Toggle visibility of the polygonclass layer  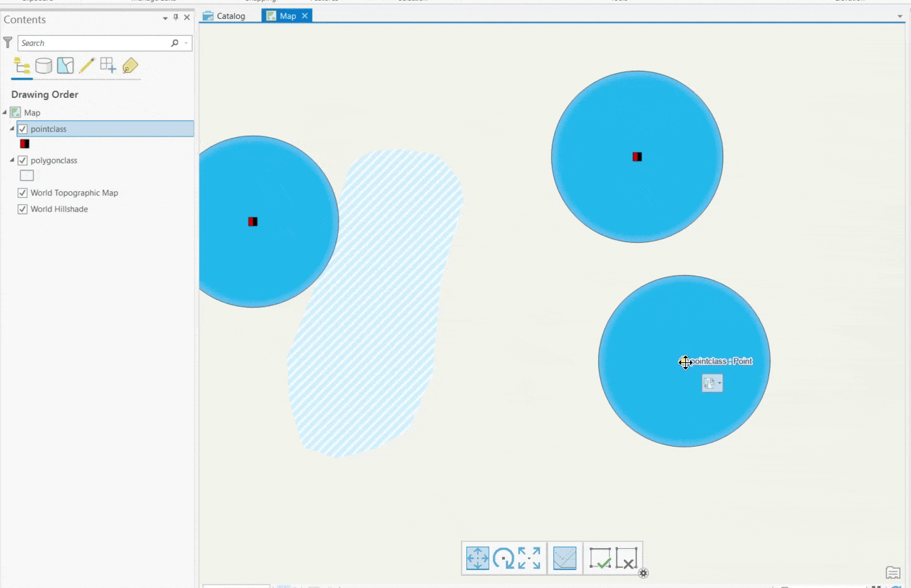point(22,160)
